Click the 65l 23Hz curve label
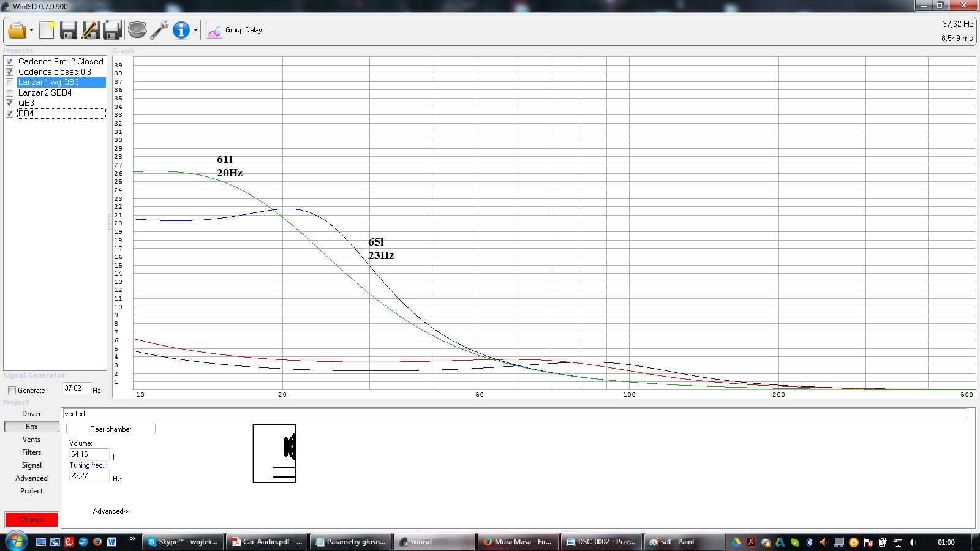 [x=381, y=249]
